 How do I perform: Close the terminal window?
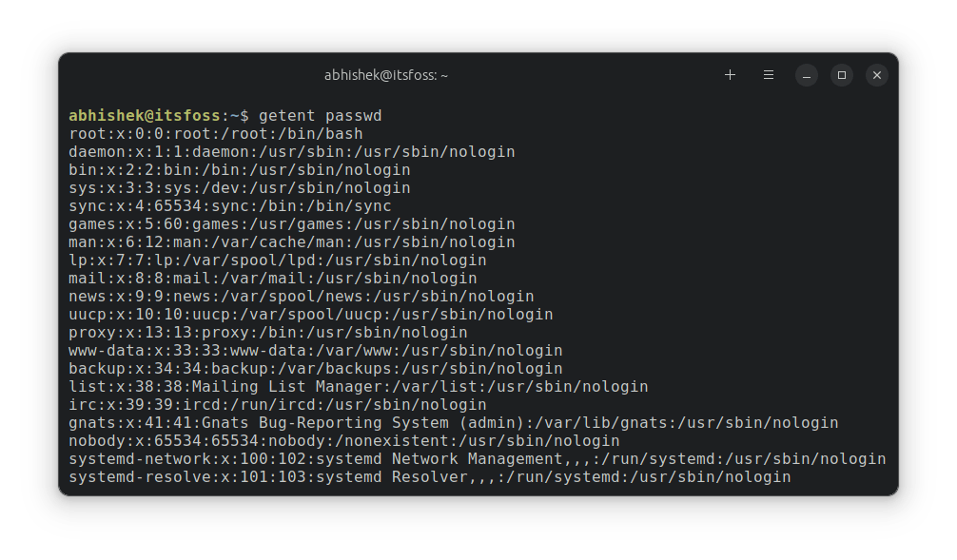point(876,74)
